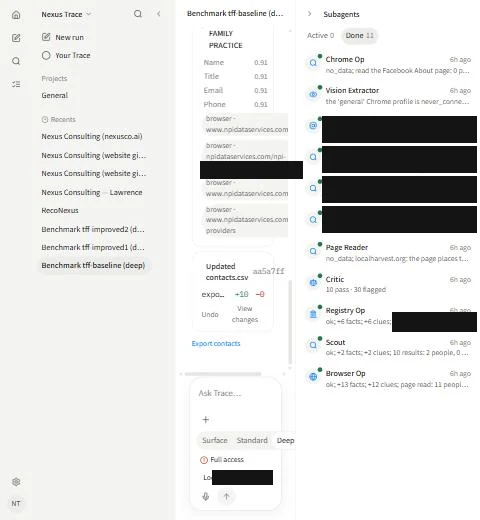Open Critic entry showing 10 pass
The height and width of the screenshot is (520, 480).
coord(389,284)
